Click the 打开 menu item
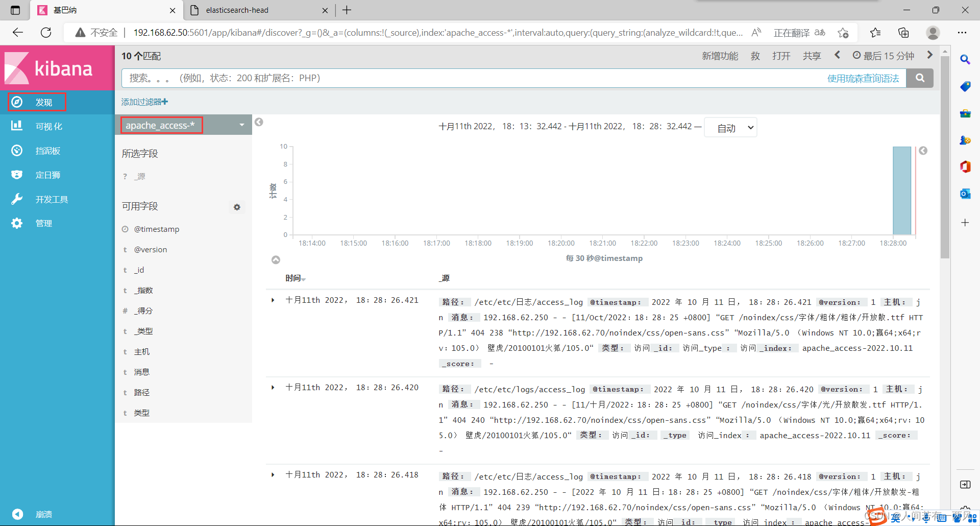Image resolution: width=980 pixels, height=526 pixels. tap(781, 56)
